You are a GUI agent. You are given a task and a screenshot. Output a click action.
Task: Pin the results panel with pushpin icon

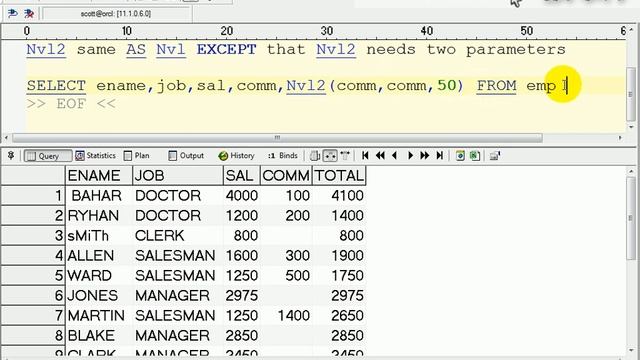11,156
